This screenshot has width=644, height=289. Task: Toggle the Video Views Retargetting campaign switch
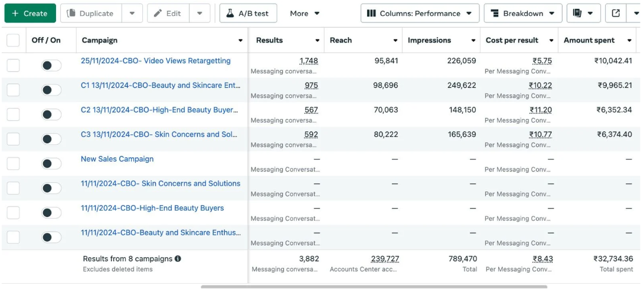coord(51,65)
